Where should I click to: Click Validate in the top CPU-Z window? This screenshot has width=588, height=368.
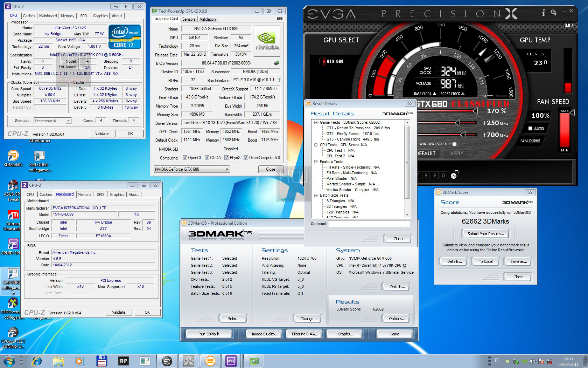(x=102, y=134)
